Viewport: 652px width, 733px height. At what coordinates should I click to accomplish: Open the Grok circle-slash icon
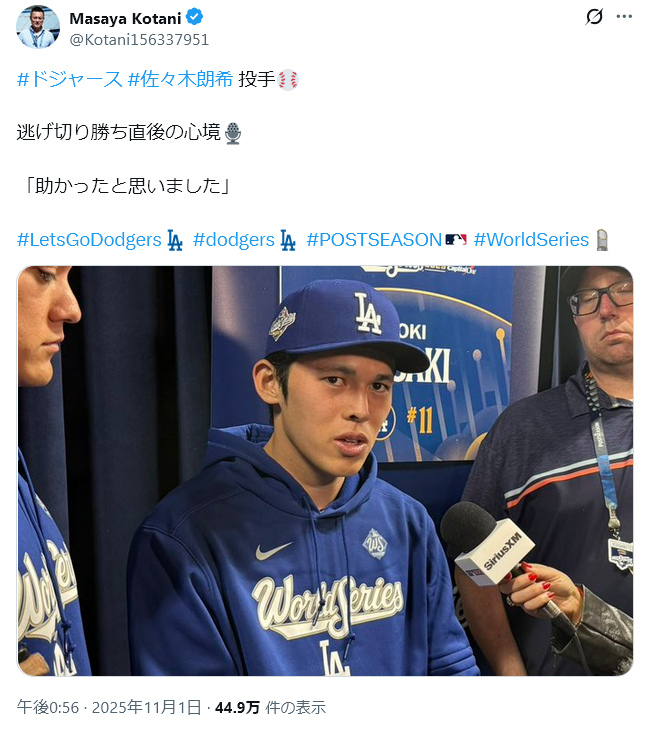pyautogui.click(x=594, y=17)
